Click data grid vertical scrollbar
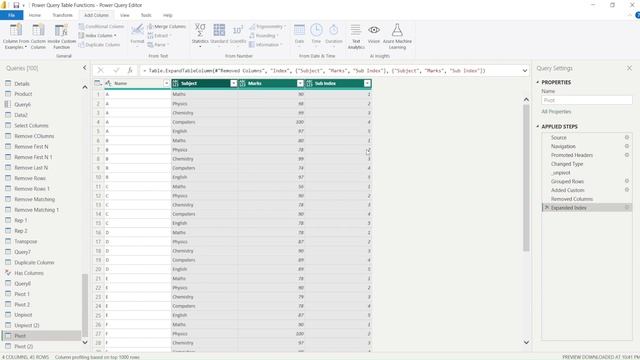 tap(526, 178)
